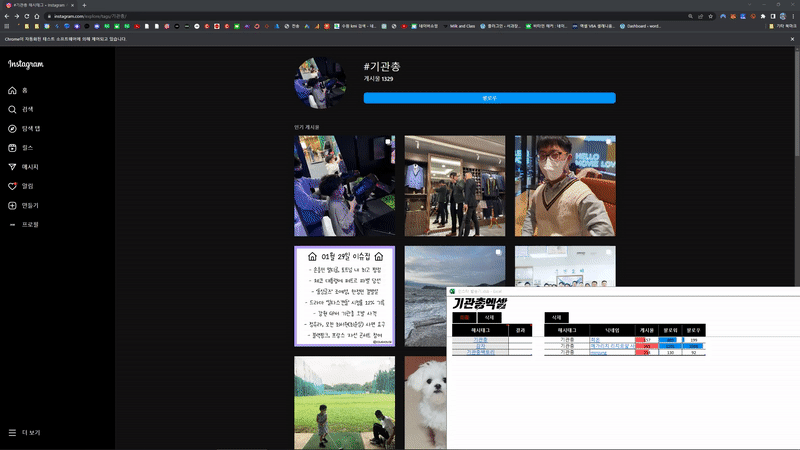Open the Search icon in the sidebar
The width and height of the screenshot is (800, 450).
point(12,110)
